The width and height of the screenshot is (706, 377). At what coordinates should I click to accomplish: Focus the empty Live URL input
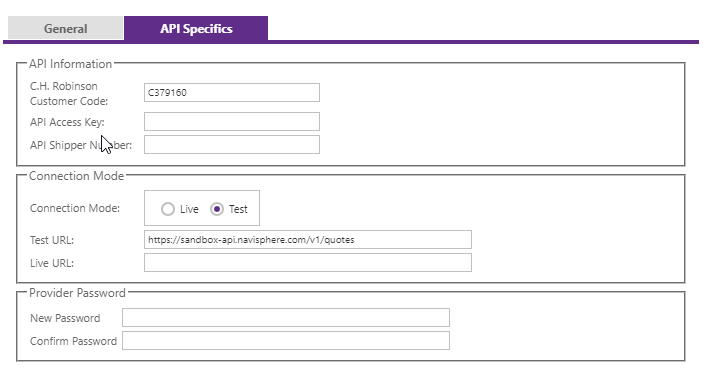(308, 263)
